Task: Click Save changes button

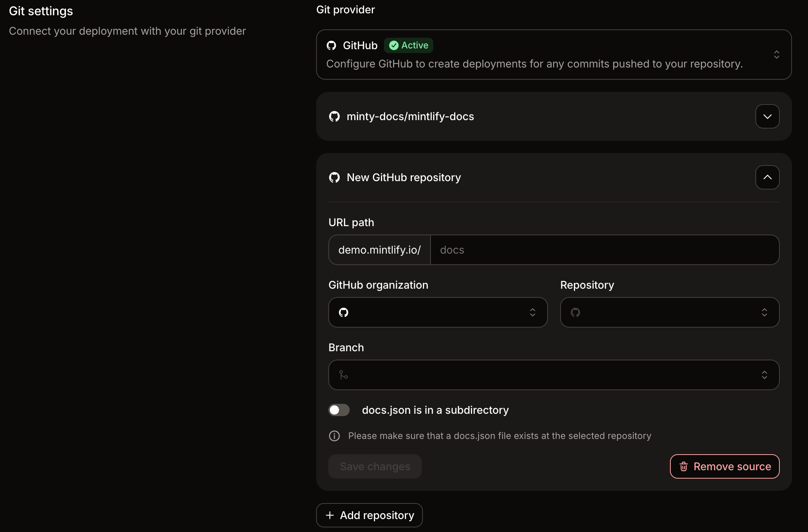Action: click(375, 466)
